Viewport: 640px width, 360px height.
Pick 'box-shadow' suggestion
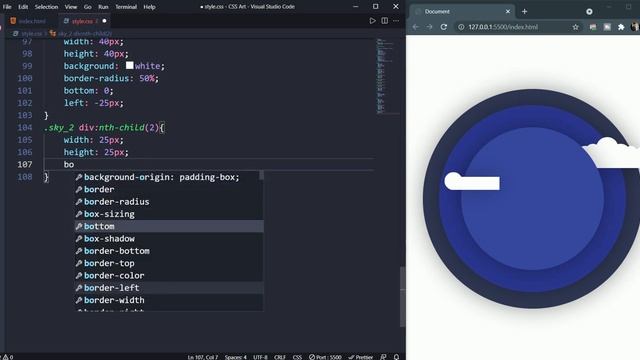click(x=169, y=238)
